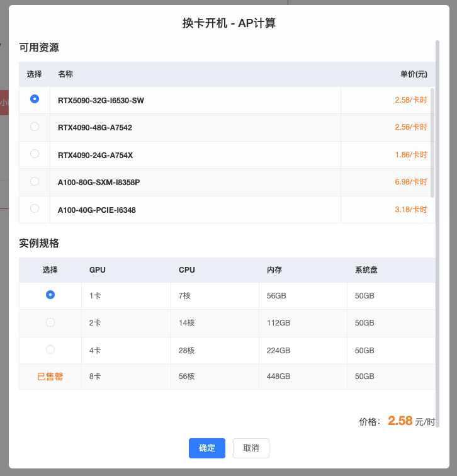Select the A100-80G-SXM-I8358P radio button
The width and height of the screenshot is (457, 476).
[35, 181]
